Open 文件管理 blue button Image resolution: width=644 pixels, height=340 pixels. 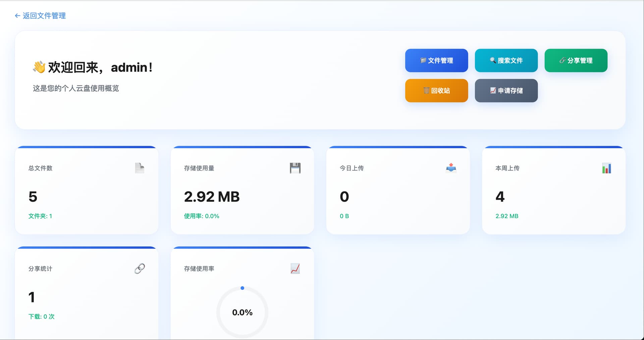[x=436, y=60]
